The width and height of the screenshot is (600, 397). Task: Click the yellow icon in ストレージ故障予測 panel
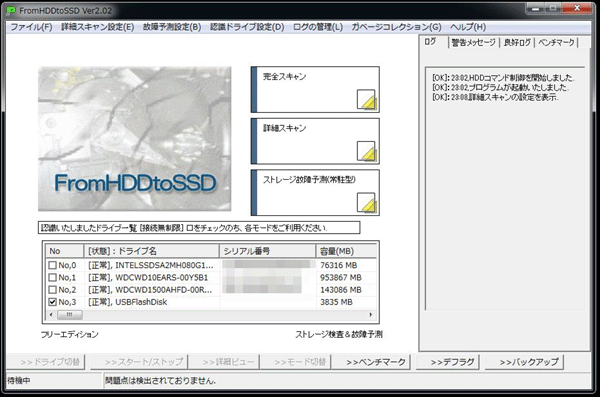coord(367,203)
